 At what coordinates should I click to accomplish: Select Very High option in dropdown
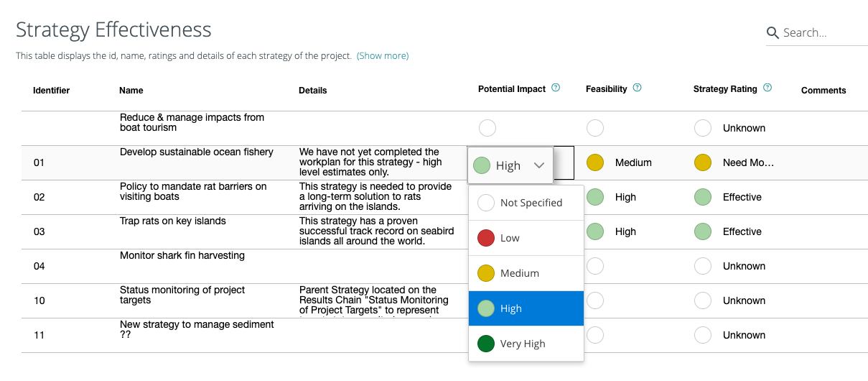(526, 344)
